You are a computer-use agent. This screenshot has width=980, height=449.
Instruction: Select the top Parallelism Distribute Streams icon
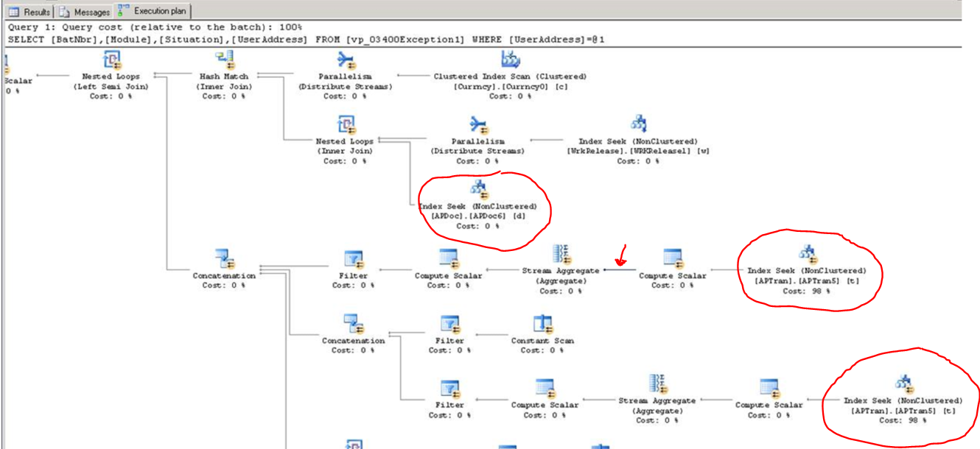coord(345,60)
